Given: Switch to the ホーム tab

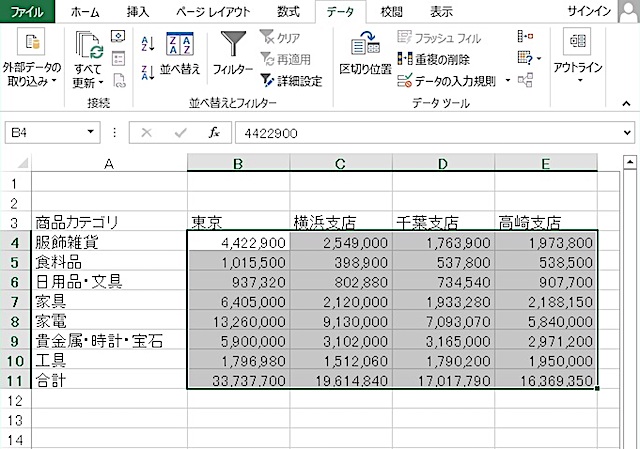Looking at the screenshot, I should pos(85,12).
